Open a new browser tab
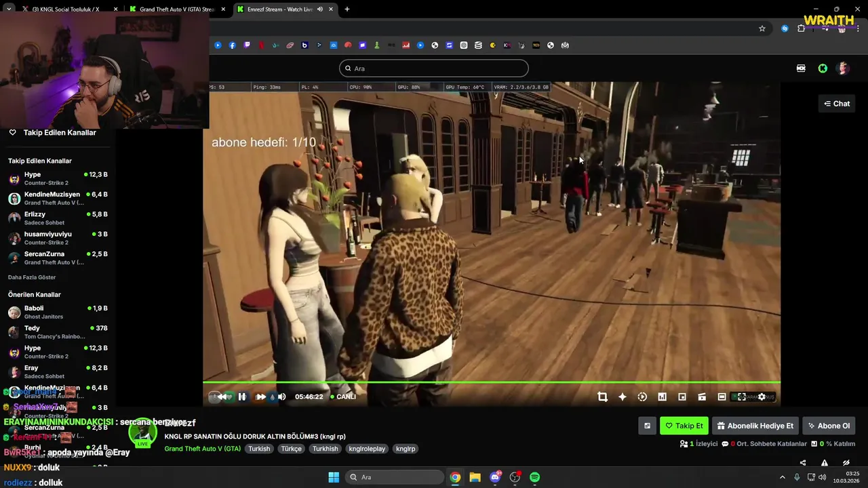The height and width of the screenshot is (488, 868). pos(347,9)
